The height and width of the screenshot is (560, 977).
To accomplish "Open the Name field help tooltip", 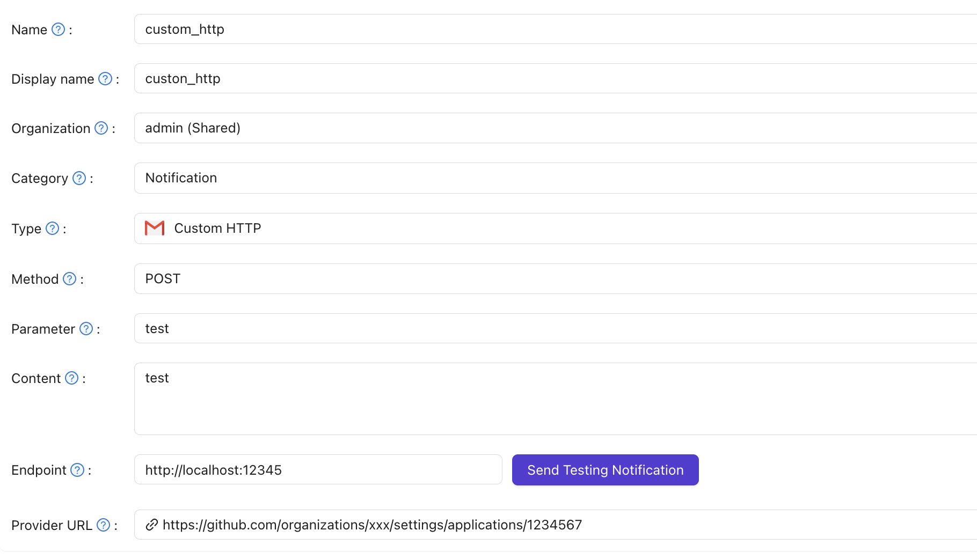I will 57,30.
